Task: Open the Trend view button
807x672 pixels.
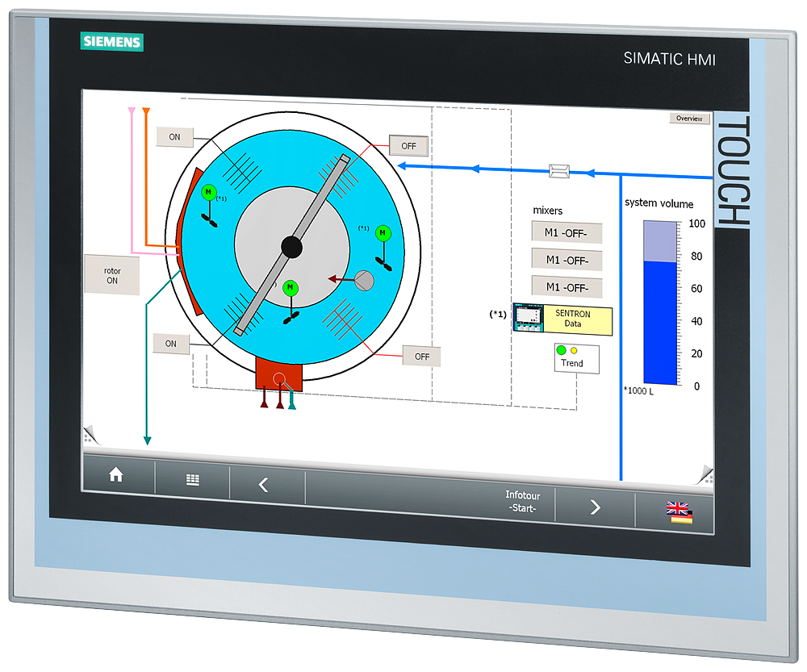Action: click(576, 357)
